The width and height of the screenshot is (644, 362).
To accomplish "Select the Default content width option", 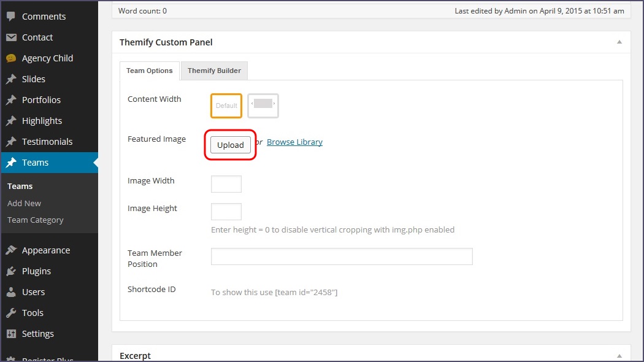I will coord(226,106).
